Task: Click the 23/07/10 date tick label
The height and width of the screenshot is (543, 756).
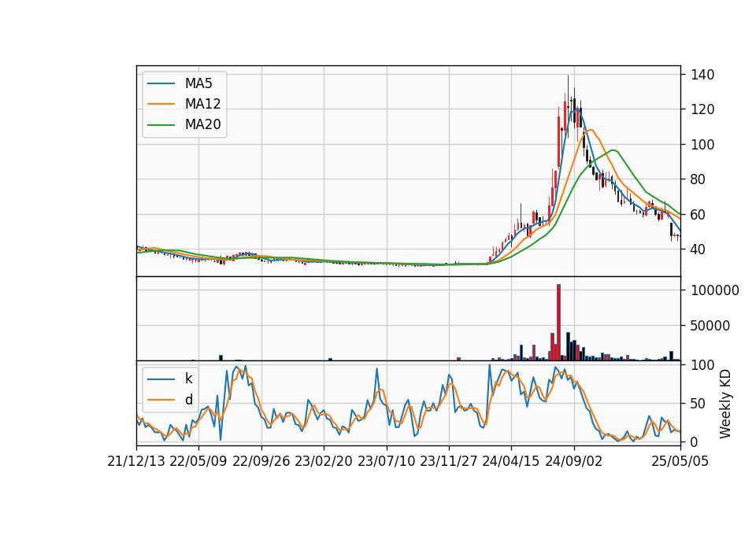Action: [386, 461]
